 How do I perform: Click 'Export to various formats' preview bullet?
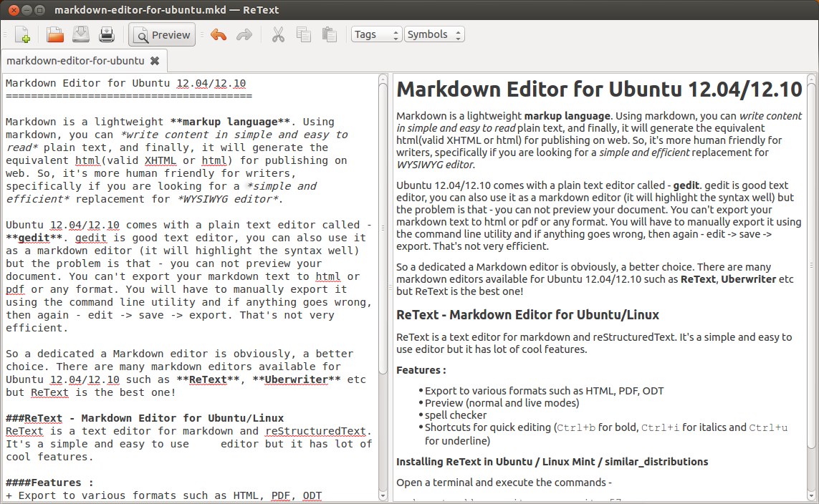tap(545, 391)
